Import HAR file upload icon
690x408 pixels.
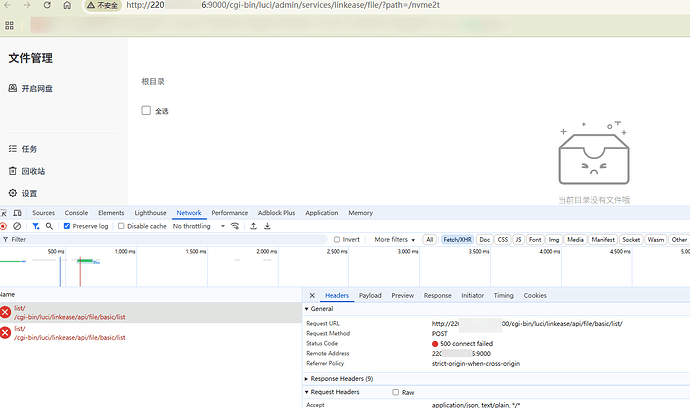click(x=253, y=226)
